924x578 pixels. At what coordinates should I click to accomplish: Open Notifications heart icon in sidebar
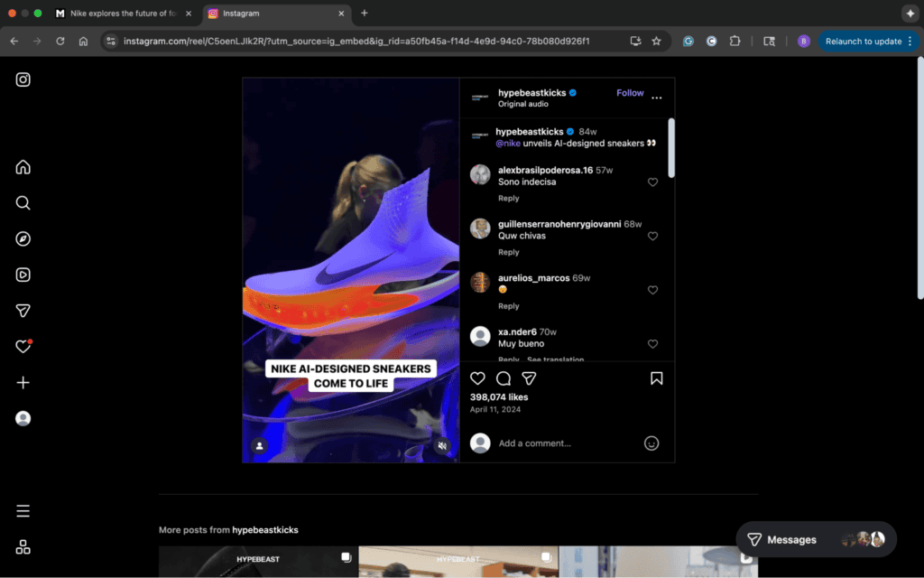23,346
